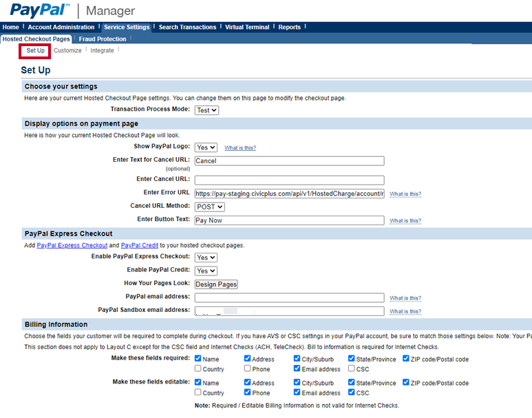The image size is (532, 418).
Task: Uncheck required Email address checkbox
Action: tap(297, 368)
